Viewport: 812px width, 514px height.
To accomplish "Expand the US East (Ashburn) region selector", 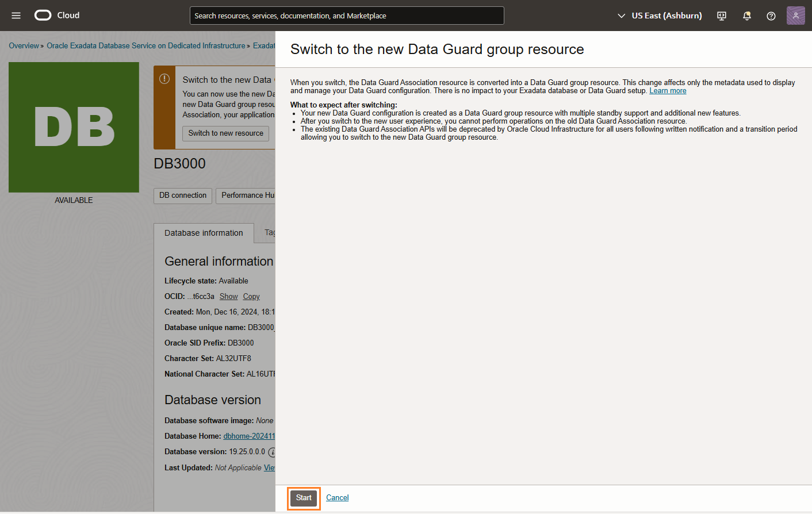I will coord(660,16).
